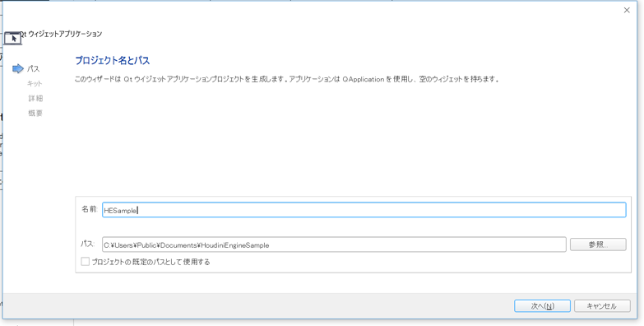Click the 名前 label

89,209
